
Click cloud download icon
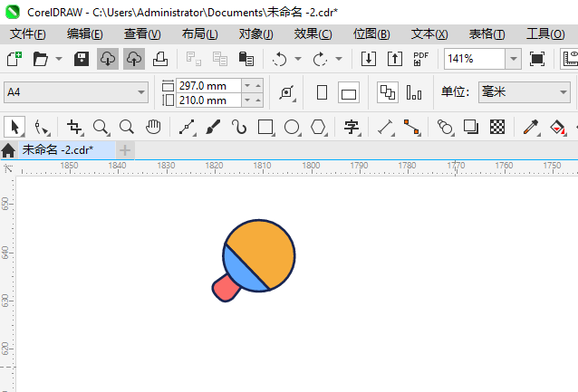108,59
